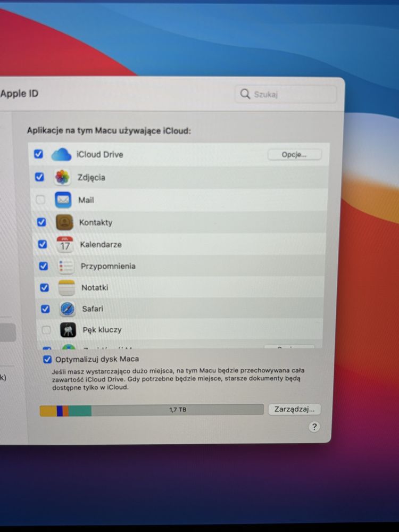Viewport: 399px width, 532px height.
Task: Click the iCloud Drive cloud icon
Action: (61, 154)
